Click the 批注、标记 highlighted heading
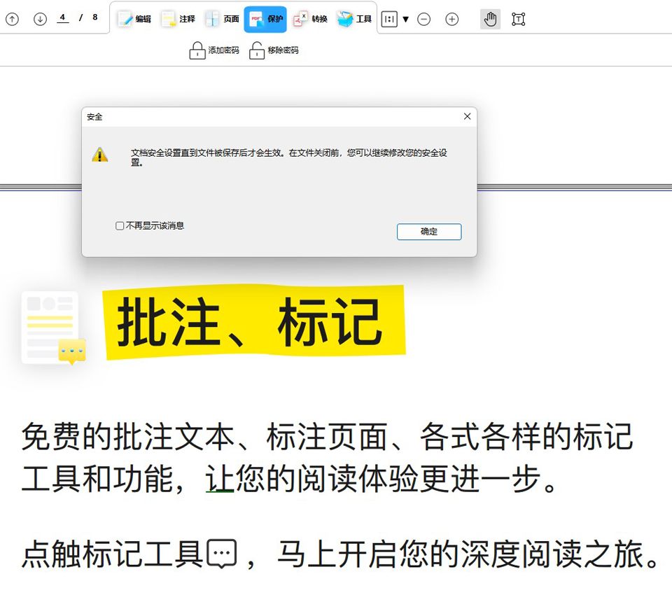 [x=253, y=321]
